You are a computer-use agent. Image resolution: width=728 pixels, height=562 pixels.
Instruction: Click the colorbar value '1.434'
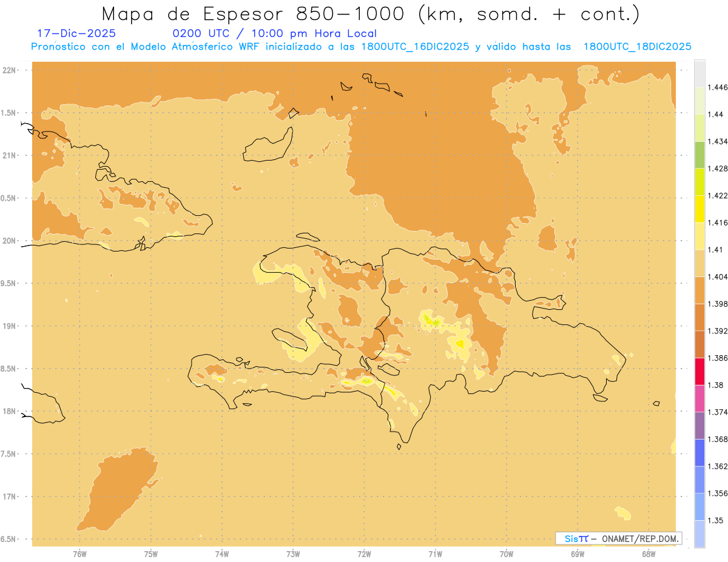[718, 141]
